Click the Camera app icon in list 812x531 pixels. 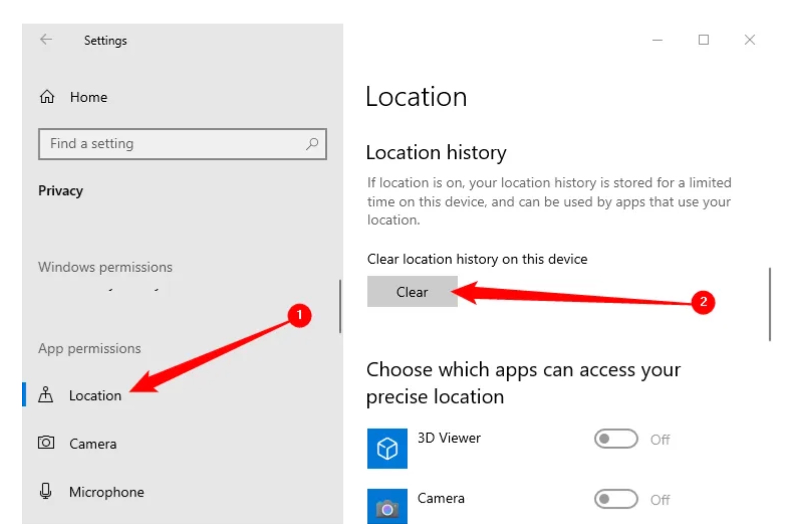pos(387,507)
